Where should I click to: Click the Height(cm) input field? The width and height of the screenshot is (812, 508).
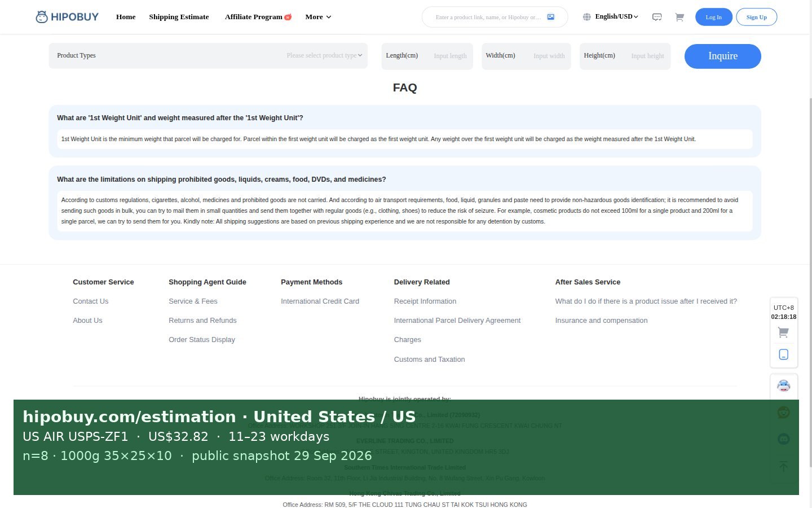625,56
